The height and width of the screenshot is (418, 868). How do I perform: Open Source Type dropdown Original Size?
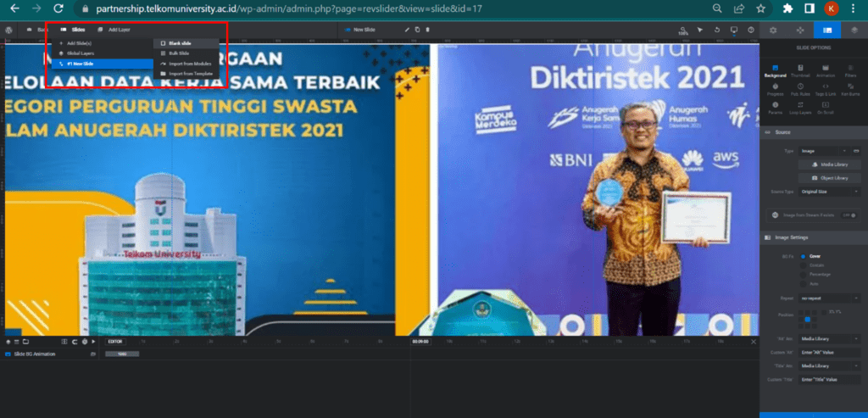pos(829,192)
